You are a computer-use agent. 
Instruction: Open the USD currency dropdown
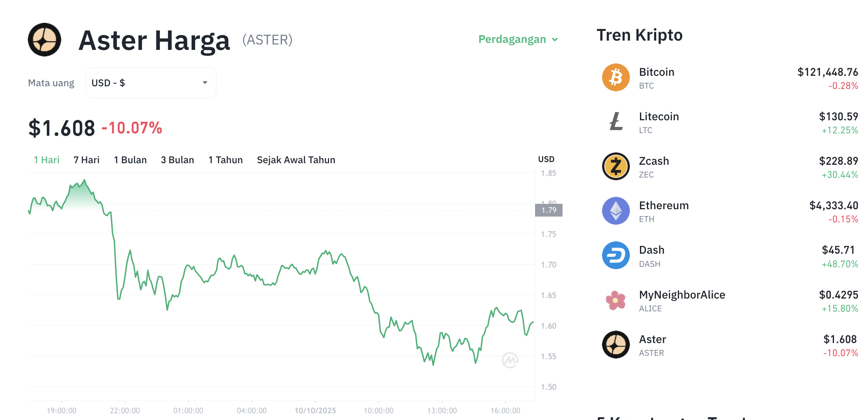pyautogui.click(x=150, y=83)
